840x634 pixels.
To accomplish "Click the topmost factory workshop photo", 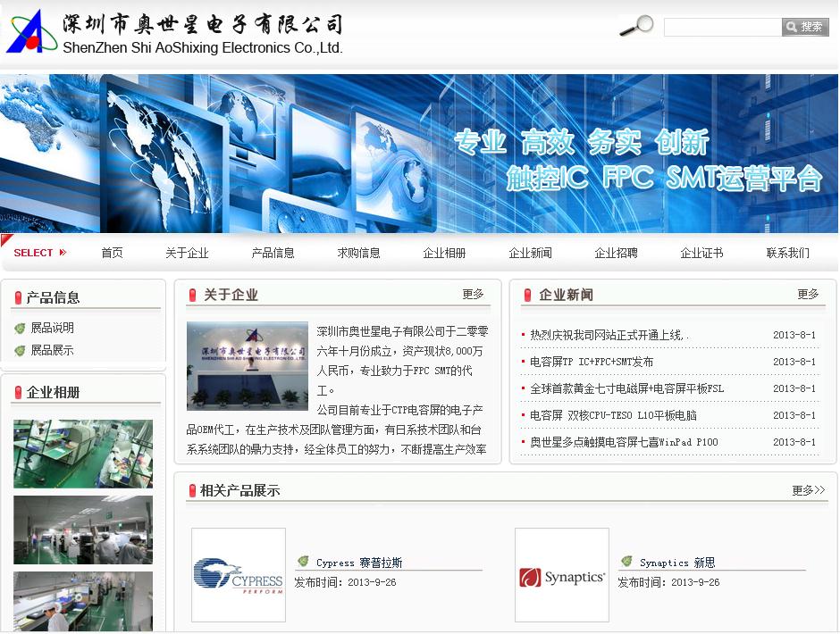I will 83,454.
